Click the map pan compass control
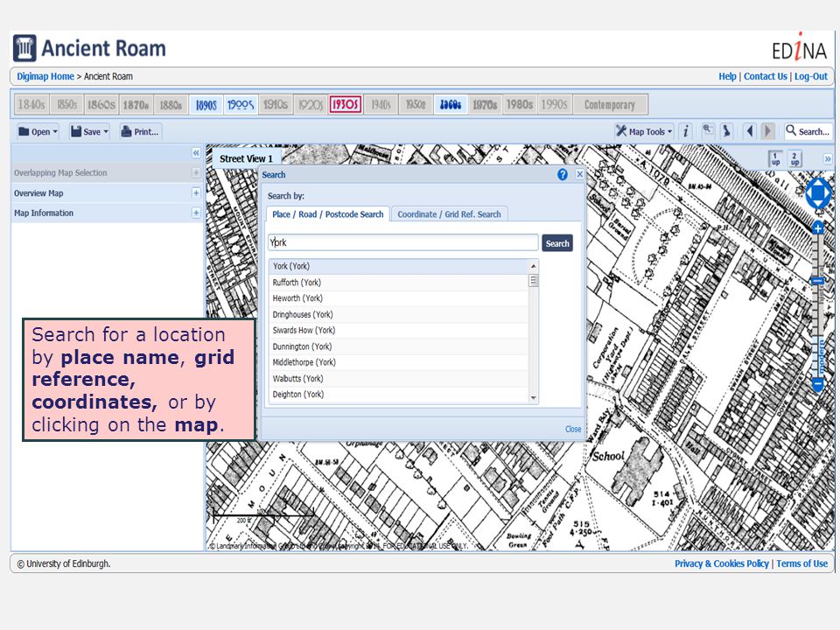840x630 pixels. pyautogui.click(x=818, y=193)
